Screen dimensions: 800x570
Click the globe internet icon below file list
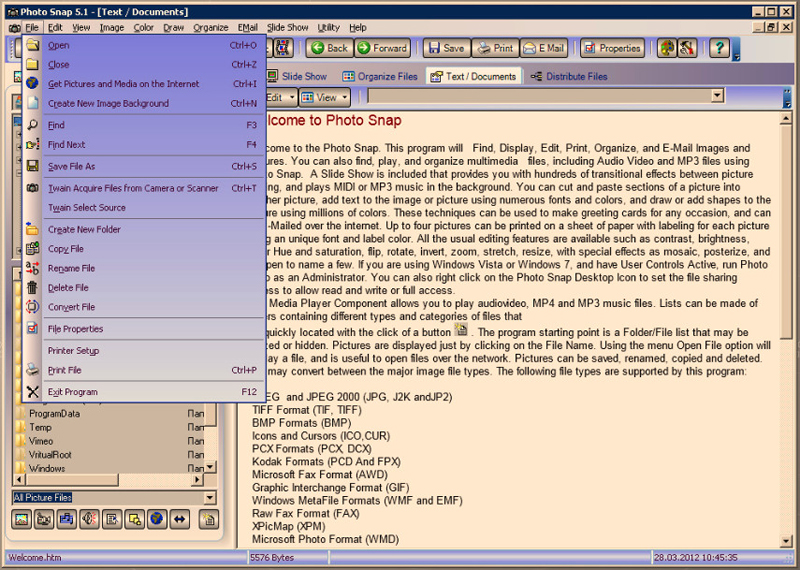[x=157, y=519]
